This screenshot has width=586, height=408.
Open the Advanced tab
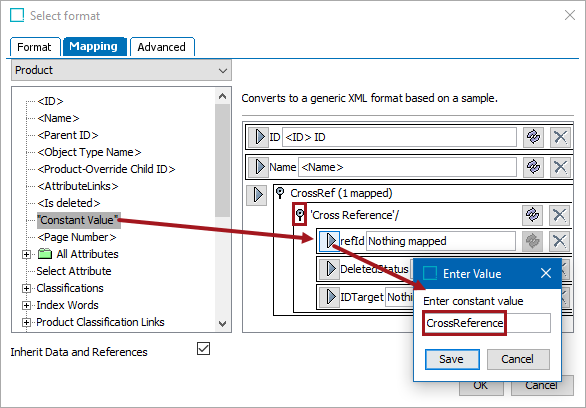(x=162, y=47)
